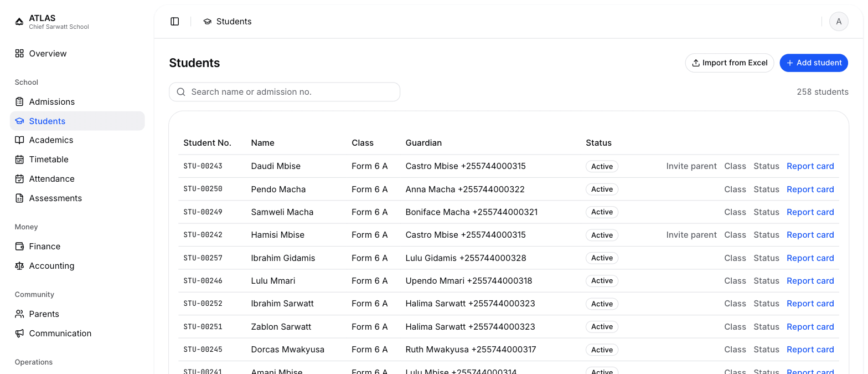Open Report card for Lulu Mmari
This screenshot has width=868, height=374.
[810, 281]
